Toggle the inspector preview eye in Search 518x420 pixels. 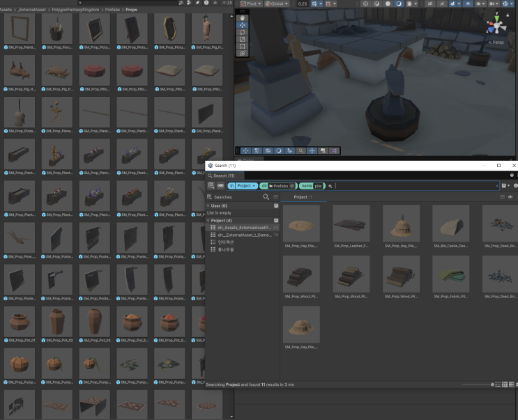pyautogui.click(x=510, y=197)
